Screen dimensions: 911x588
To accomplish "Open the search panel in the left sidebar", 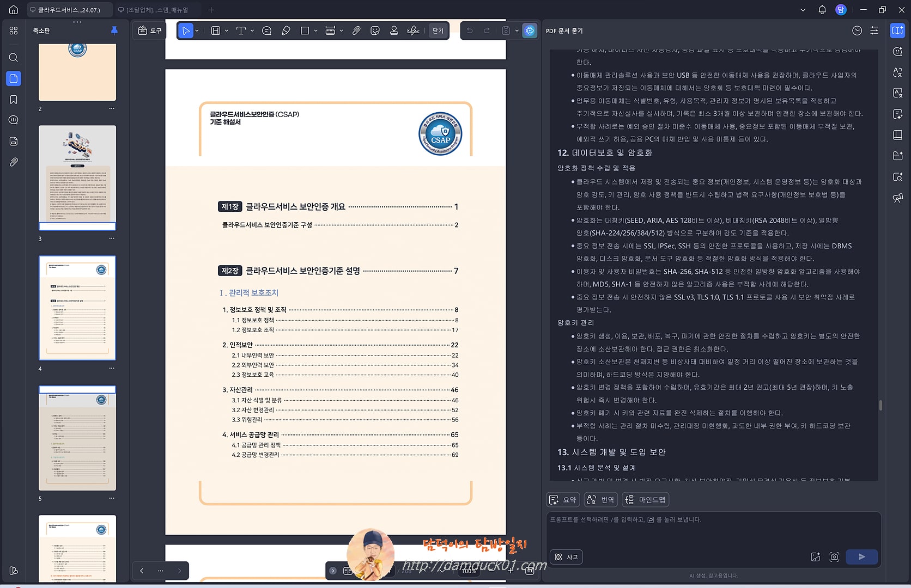I will 13,57.
